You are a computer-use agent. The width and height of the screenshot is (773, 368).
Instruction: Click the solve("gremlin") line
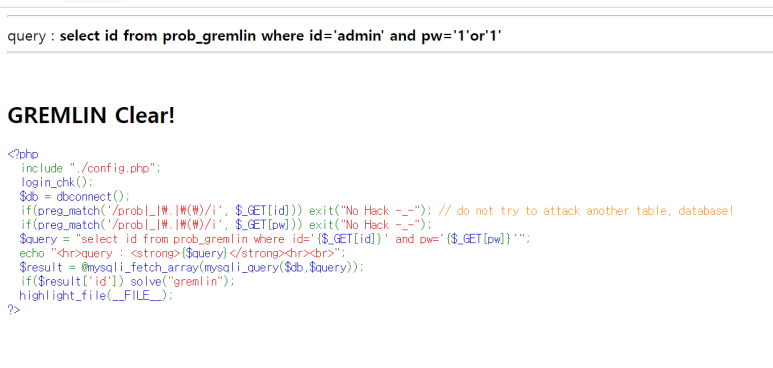click(128, 282)
